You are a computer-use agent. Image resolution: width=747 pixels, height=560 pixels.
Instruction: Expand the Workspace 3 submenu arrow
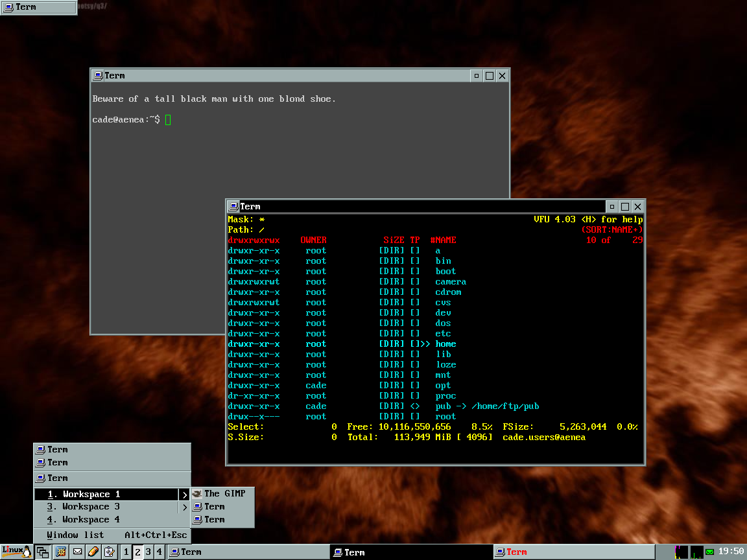[x=185, y=507]
